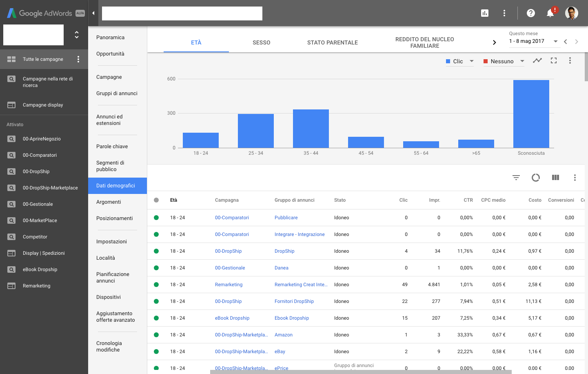
Task: Toggle status dot for 00-Comparatori Pubblicare row
Action: click(156, 218)
